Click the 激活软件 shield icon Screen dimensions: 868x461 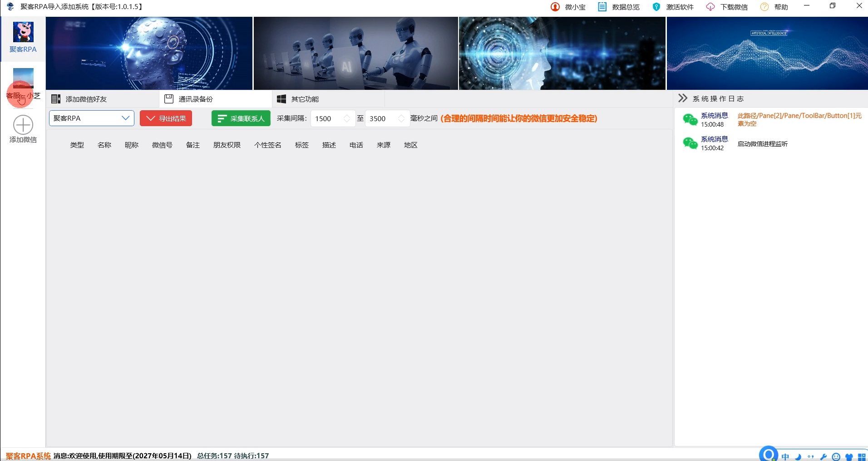(x=656, y=6)
